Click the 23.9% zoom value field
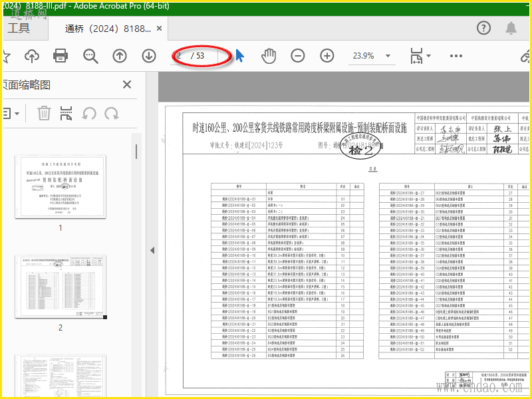 pyautogui.click(x=364, y=56)
